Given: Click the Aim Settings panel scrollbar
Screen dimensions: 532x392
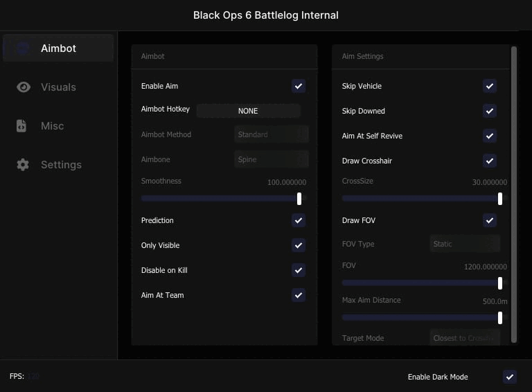Looking at the screenshot, I should [x=513, y=194].
